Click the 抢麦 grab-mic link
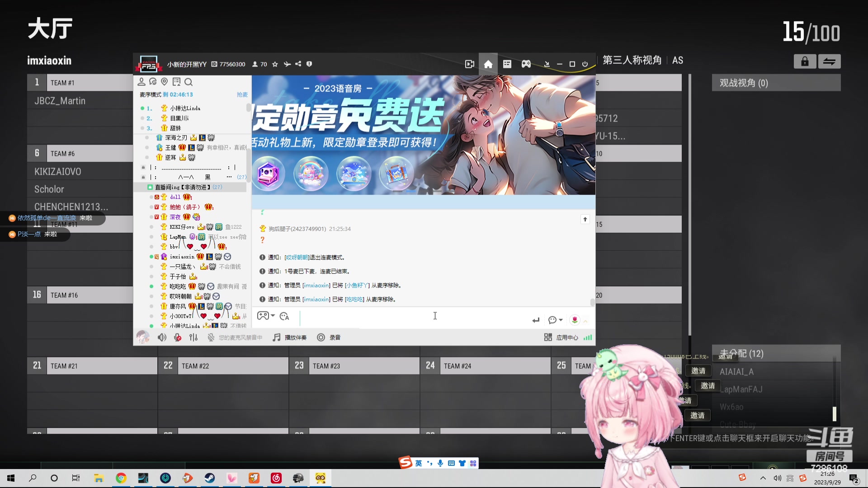The height and width of the screenshot is (488, 868). [242, 94]
